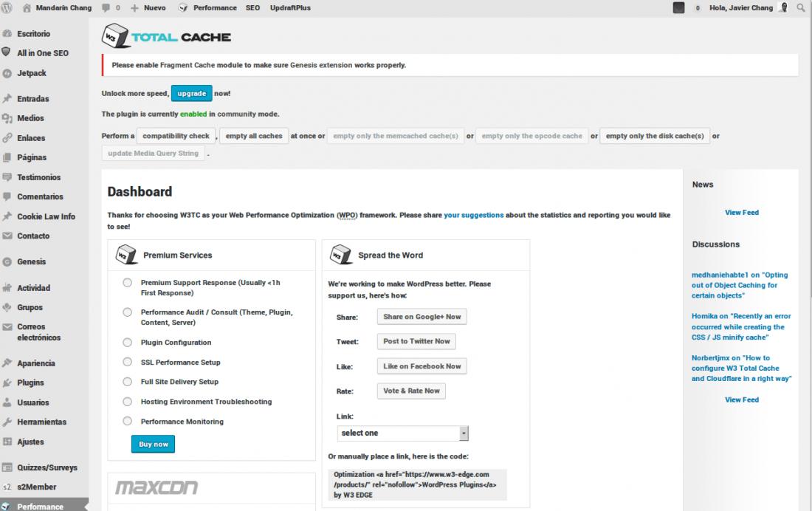
Task: Select Premium Support Response radio option
Action: click(128, 282)
